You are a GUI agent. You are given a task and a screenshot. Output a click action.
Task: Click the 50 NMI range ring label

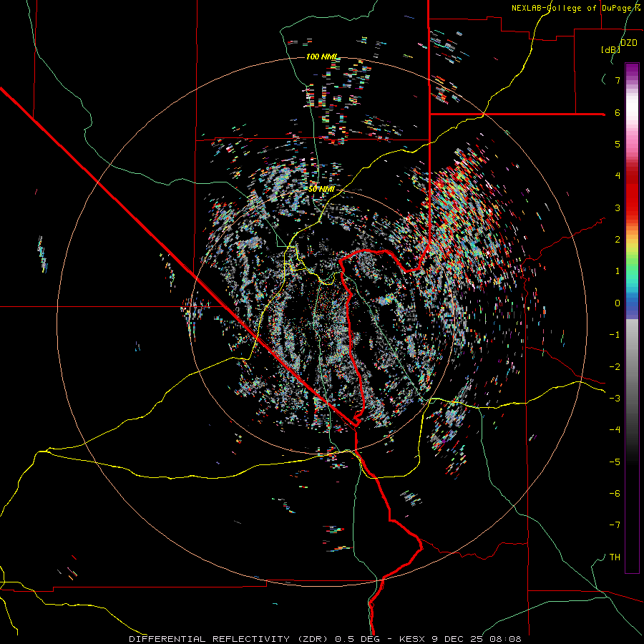(x=321, y=190)
